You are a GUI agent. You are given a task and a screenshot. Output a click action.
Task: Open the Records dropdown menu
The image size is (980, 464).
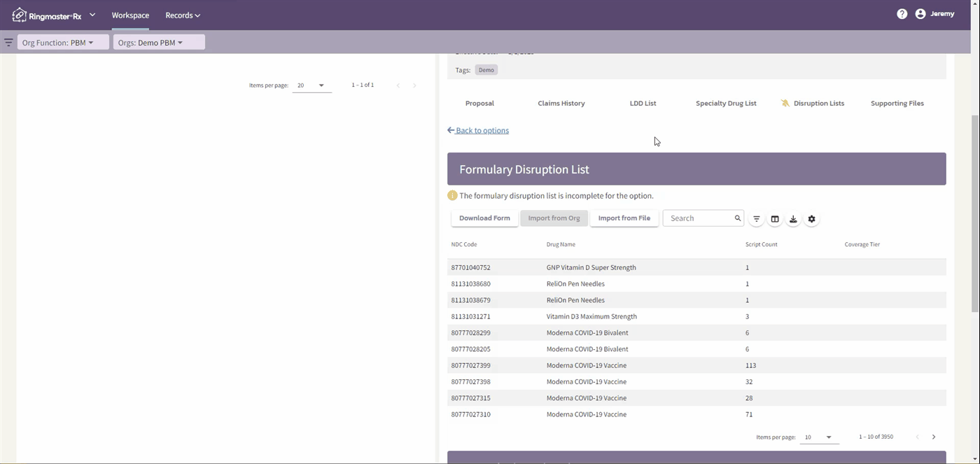click(x=183, y=15)
